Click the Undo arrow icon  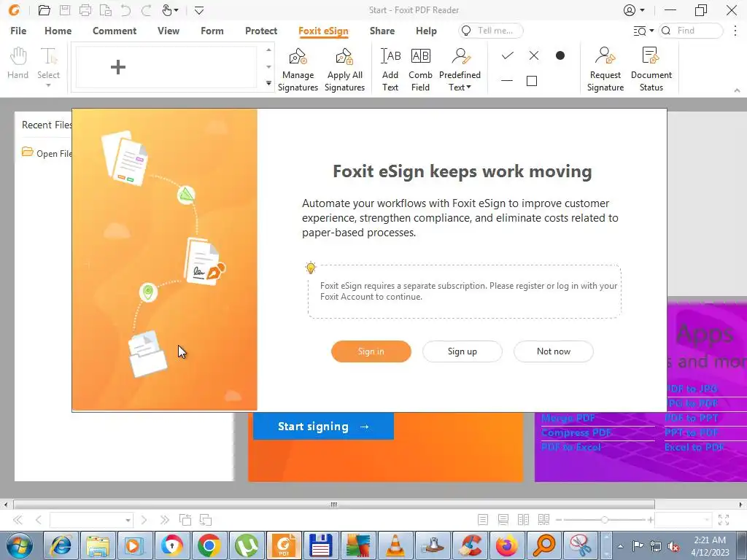125,10
